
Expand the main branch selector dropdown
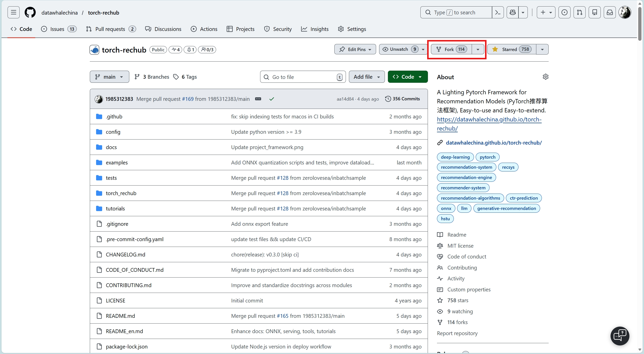(109, 77)
